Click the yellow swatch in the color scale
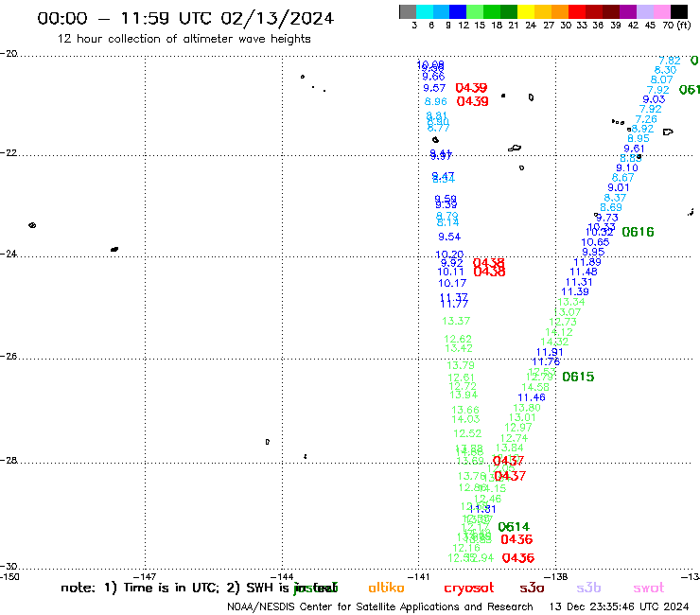 (526, 11)
